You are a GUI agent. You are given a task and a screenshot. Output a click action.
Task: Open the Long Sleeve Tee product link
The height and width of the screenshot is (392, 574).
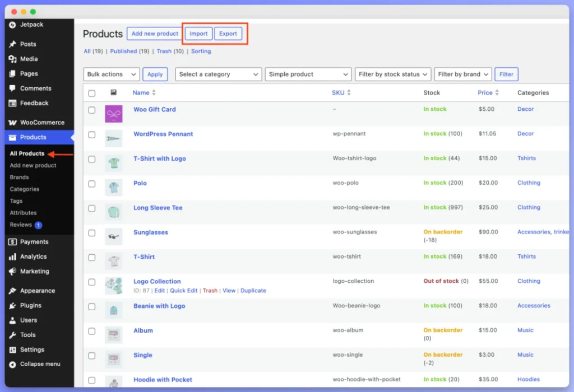158,207
